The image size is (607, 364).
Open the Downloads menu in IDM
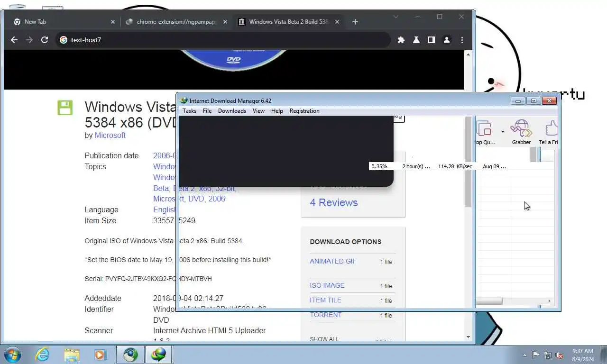click(x=232, y=111)
